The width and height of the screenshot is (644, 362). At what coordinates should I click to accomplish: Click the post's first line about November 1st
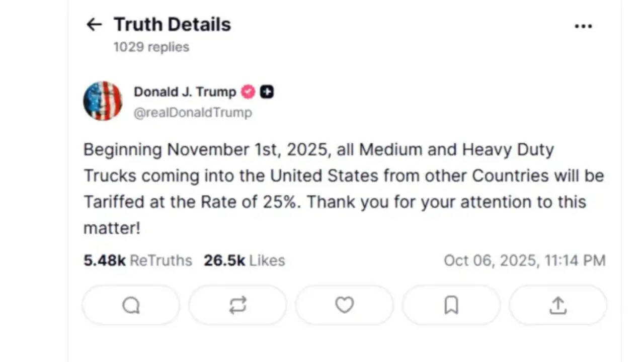click(318, 150)
